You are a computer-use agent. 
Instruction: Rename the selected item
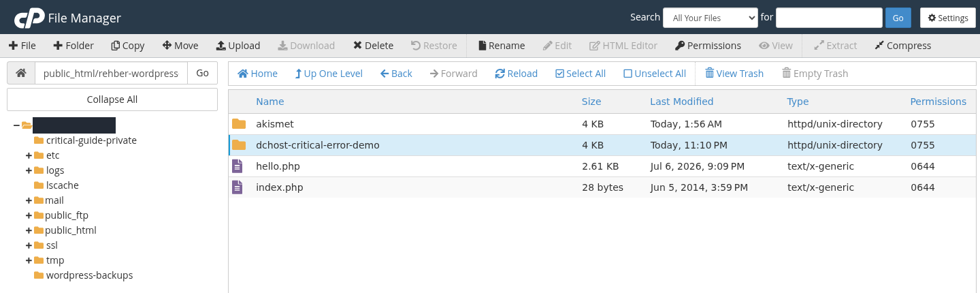(x=502, y=46)
